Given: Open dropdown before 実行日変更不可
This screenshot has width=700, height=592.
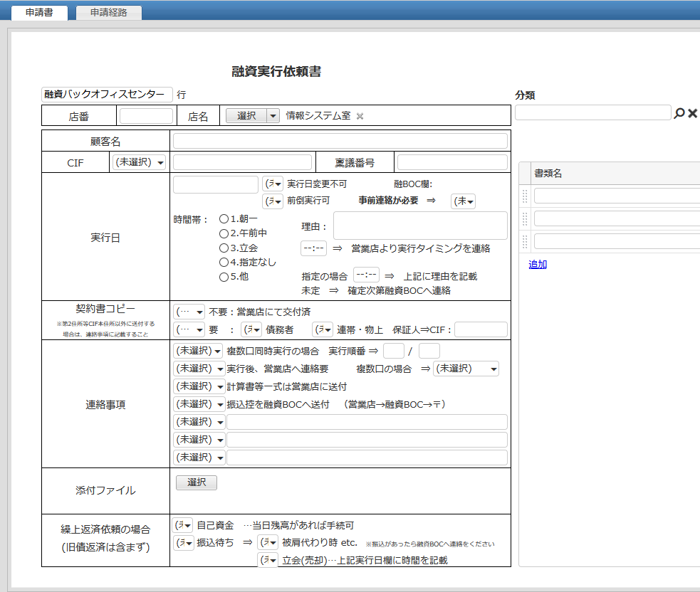Looking at the screenshot, I should pyautogui.click(x=273, y=184).
